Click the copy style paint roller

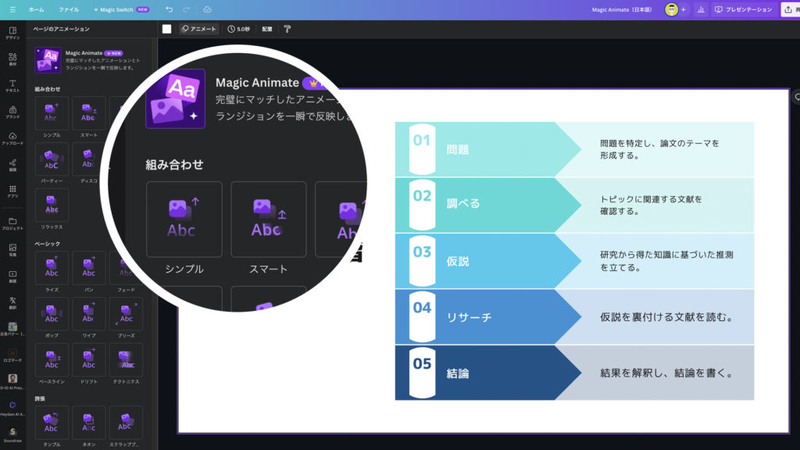click(287, 29)
